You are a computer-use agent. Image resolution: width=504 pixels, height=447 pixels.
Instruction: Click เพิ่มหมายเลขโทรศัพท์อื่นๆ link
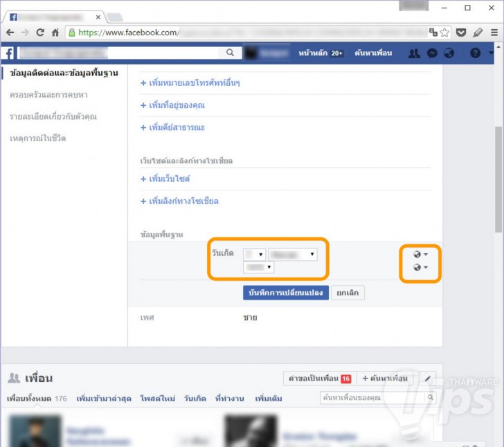[x=190, y=83]
